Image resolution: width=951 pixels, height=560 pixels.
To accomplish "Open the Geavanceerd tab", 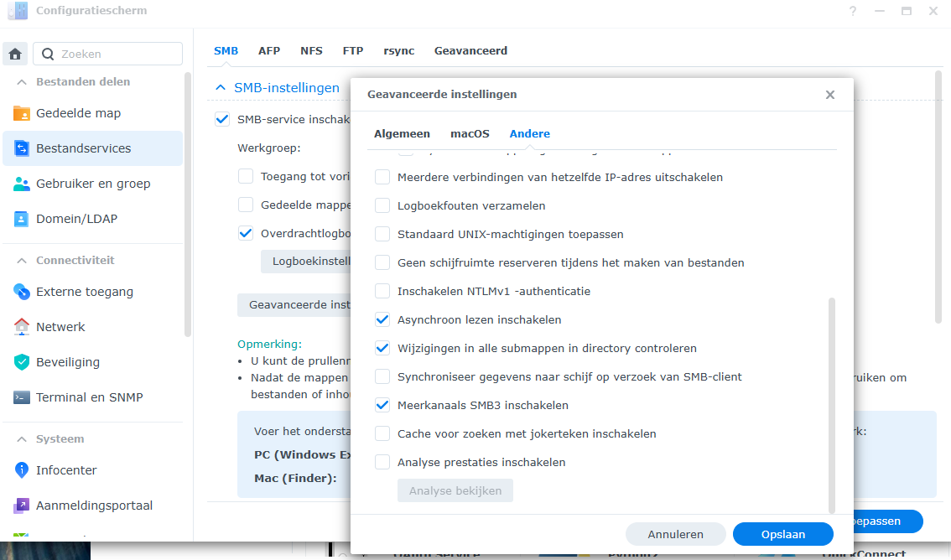I will click(x=470, y=51).
